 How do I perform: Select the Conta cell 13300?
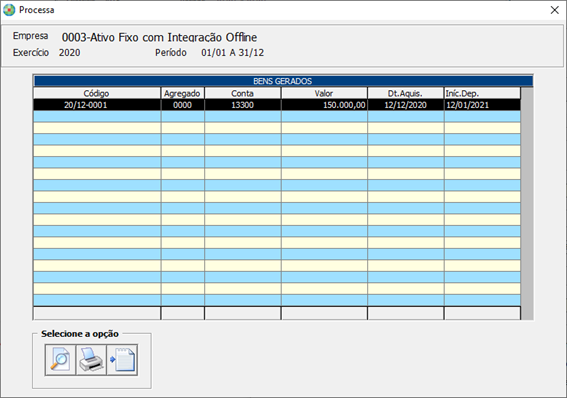242,105
